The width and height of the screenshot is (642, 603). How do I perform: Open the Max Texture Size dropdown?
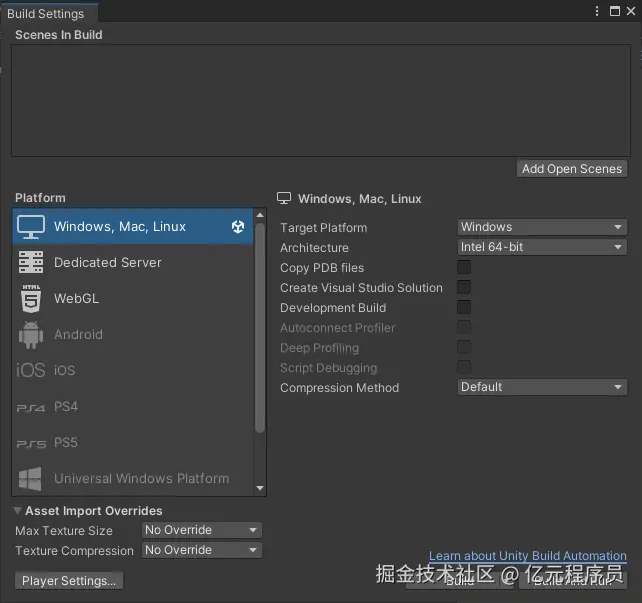pyautogui.click(x=201, y=530)
